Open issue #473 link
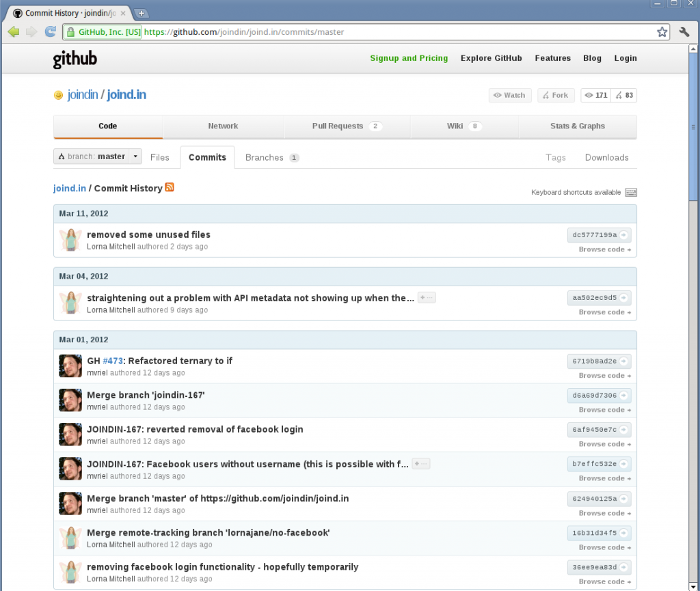The width and height of the screenshot is (700, 591). coord(113,361)
